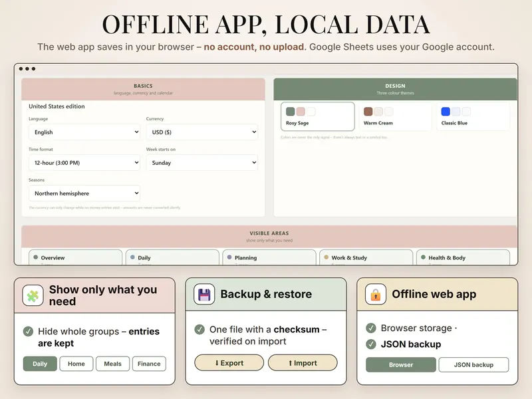Image resolution: width=532 pixels, height=399 pixels.
Task: Open the Seasons hemisphere dropdown
Action: pyautogui.click(x=84, y=193)
